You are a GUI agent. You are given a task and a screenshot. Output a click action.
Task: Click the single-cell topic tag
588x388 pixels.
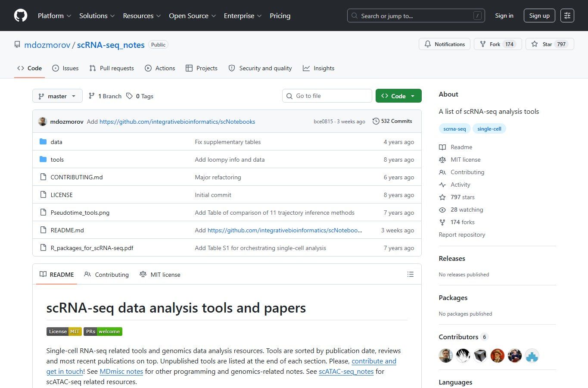[489, 128]
